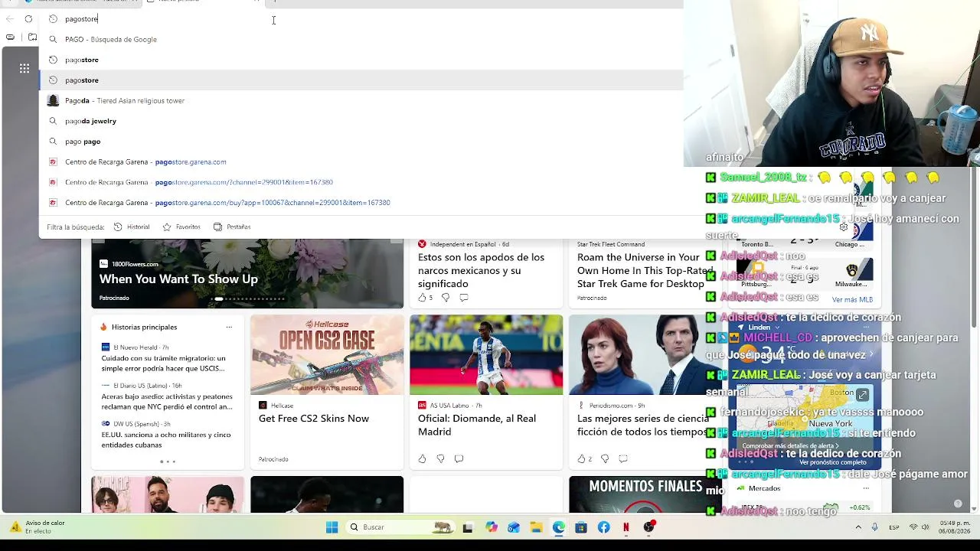Open the apps grid launcher icon

[24, 69]
